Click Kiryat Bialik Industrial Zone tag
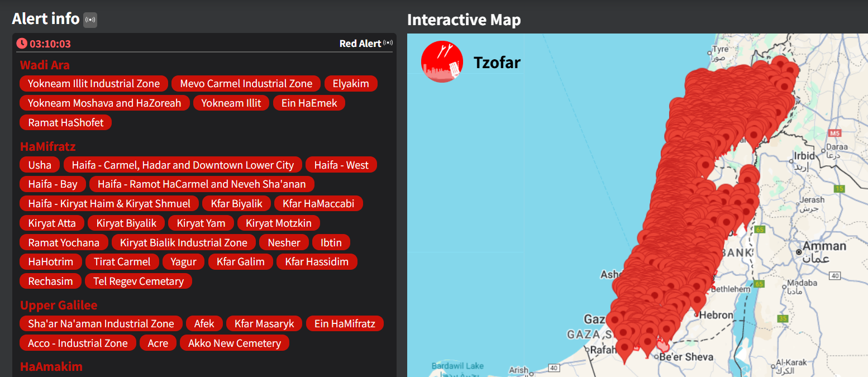Image resolution: width=868 pixels, height=377 pixels. [184, 242]
